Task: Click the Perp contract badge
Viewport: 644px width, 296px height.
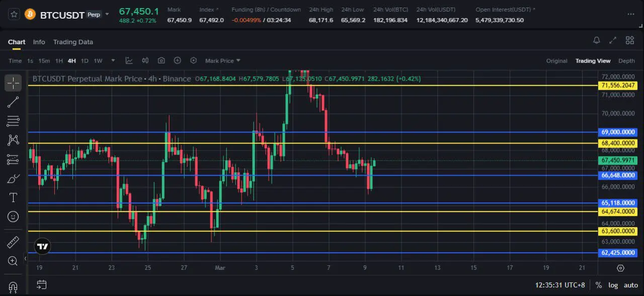Action: (x=94, y=15)
